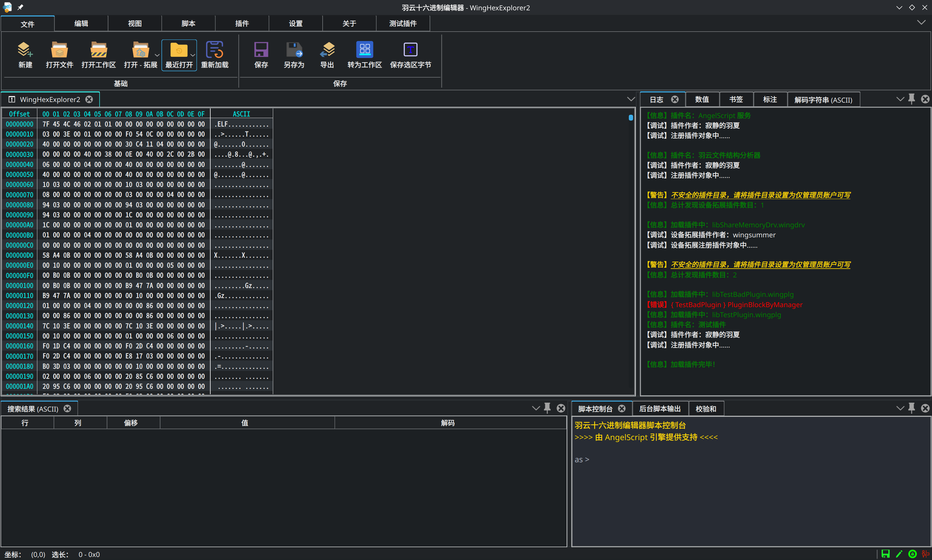This screenshot has width=932, height=560.
Task: Collapse the ribbon using the chevron at the right end
Action: pos(921,23)
